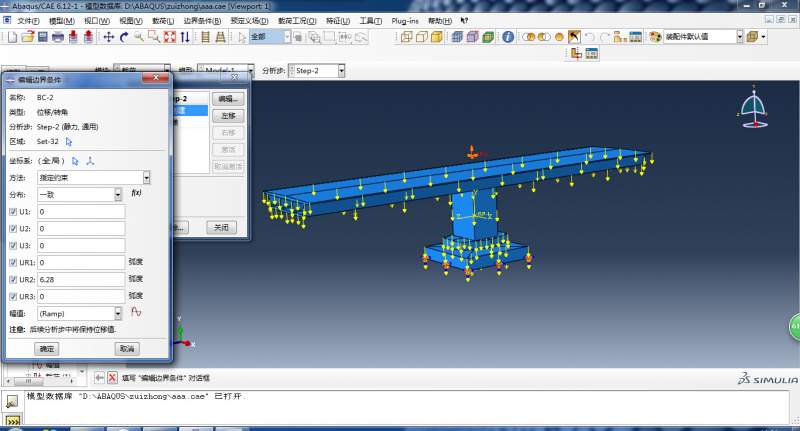This screenshot has height=431, width=800.
Task: Click the create datum CSYS icon
Action: coord(90,161)
